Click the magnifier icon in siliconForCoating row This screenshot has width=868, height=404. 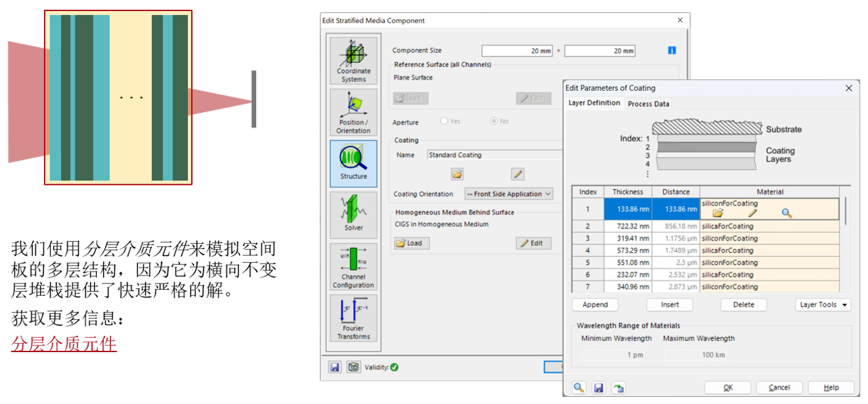point(786,213)
